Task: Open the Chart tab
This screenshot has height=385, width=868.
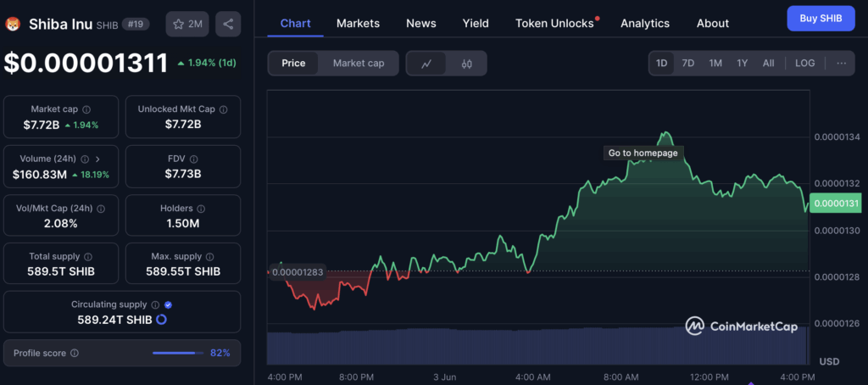Action: point(296,23)
